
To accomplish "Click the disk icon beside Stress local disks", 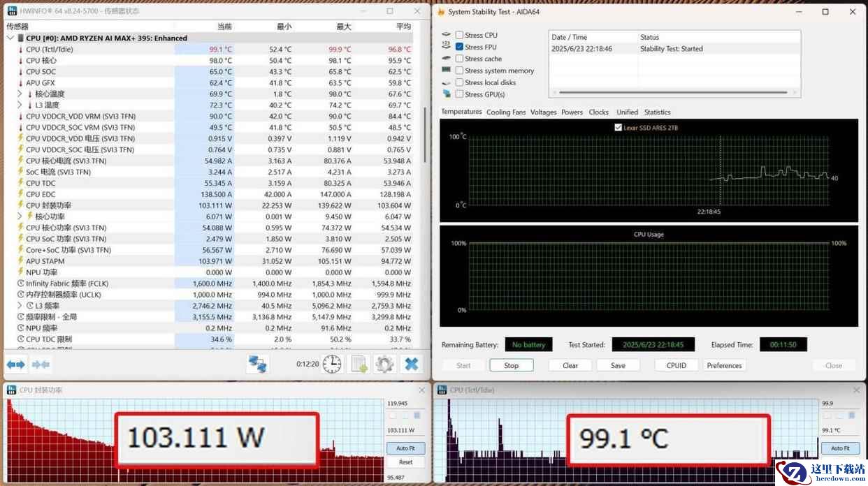I will (446, 82).
